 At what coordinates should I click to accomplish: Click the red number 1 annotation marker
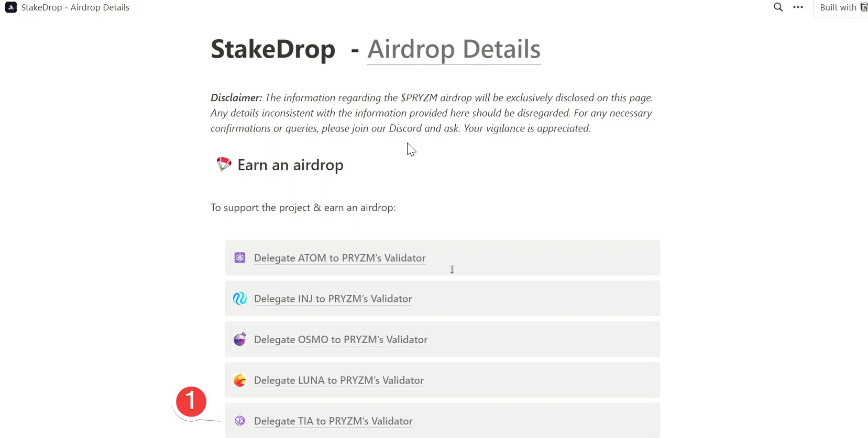191,402
